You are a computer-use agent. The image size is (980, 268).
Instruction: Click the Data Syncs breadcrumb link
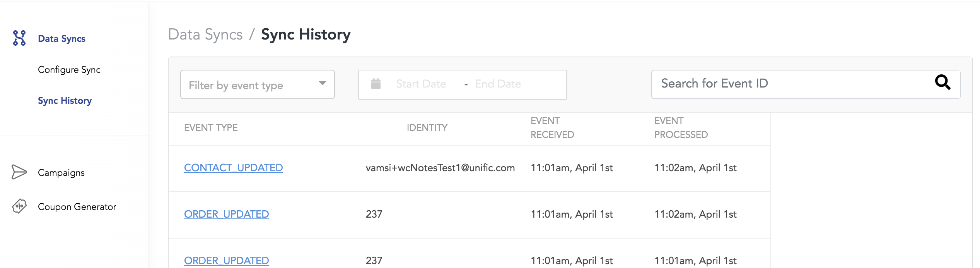[205, 34]
